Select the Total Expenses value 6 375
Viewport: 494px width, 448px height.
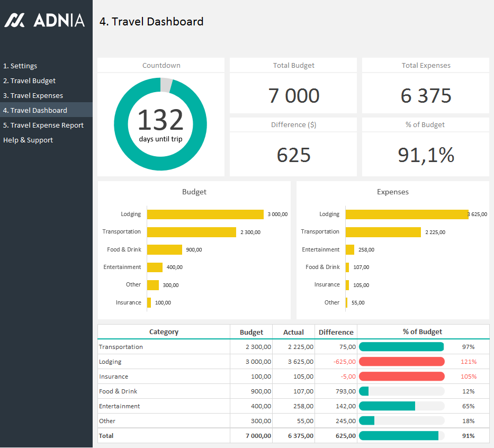click(x=426, y=96)
